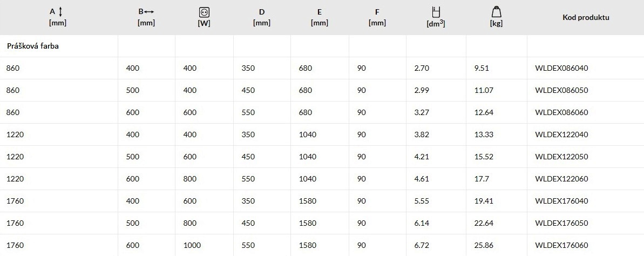
Task: Select product code WLDEX122060
Action: tap(561, 179)
